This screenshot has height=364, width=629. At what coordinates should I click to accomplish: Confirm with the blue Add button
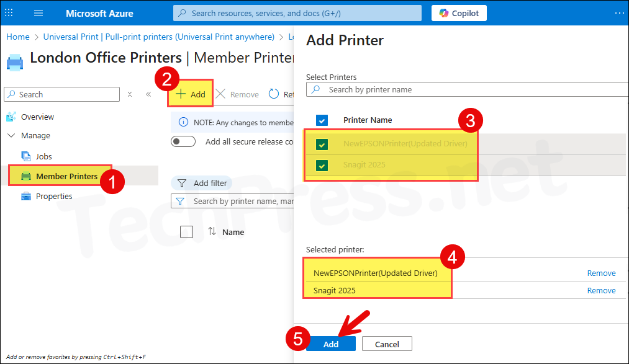click(x=331, y=344)
